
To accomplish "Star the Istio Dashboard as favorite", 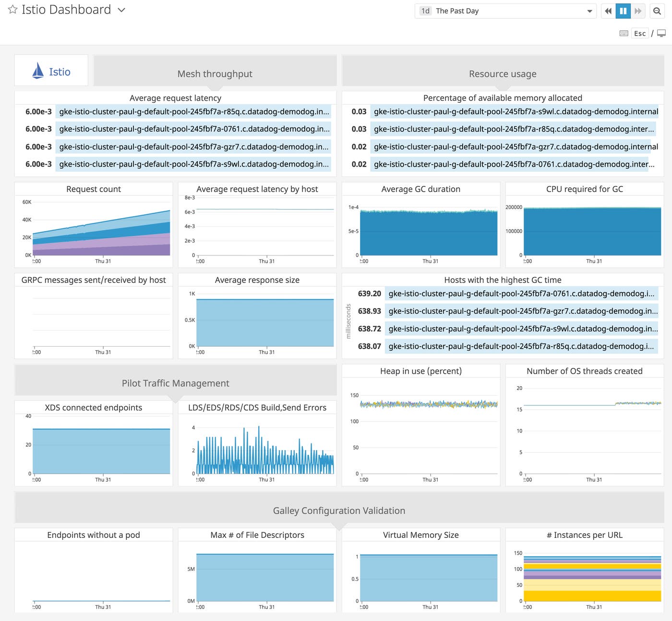I will tap(13, 10).
